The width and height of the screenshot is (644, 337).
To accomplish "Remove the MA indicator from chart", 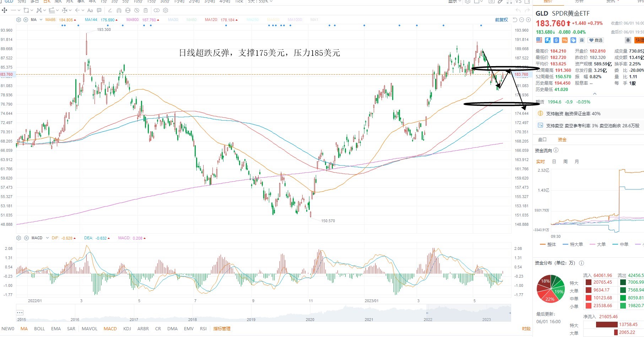I will (26, 20).
